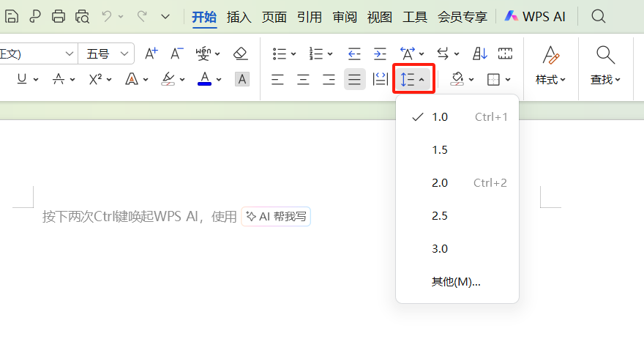The height and width of the screenshot is (353, 644).
Task: Switch to the 视图 tab
Action: click(380, 17)
